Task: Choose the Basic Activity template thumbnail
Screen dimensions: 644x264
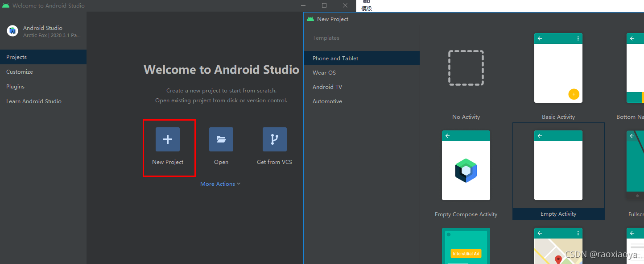Action: point(558,68)
